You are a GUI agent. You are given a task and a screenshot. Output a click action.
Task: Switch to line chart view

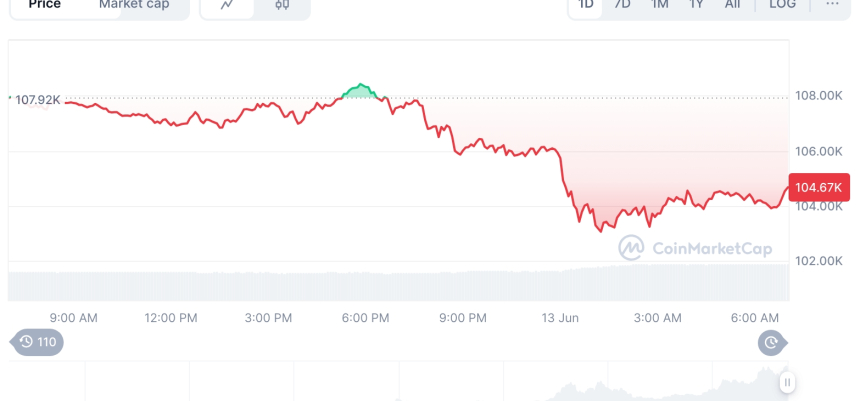[x=227, y=5]
